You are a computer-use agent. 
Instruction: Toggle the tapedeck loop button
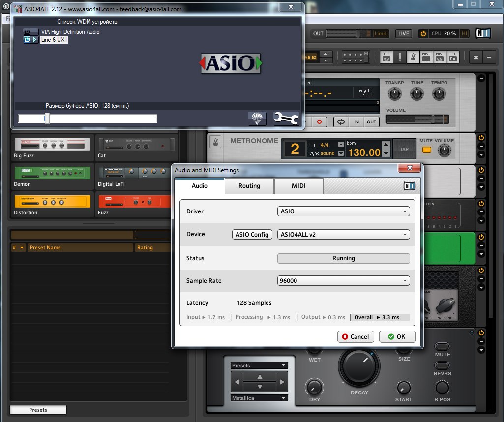[341, 122]
